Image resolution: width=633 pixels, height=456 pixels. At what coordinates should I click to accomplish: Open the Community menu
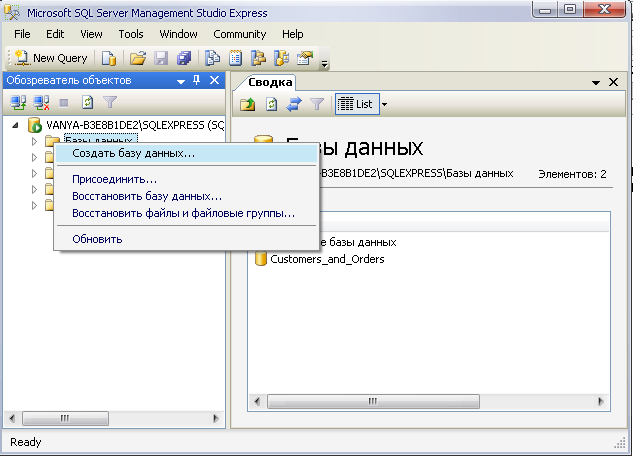point(240,34)
